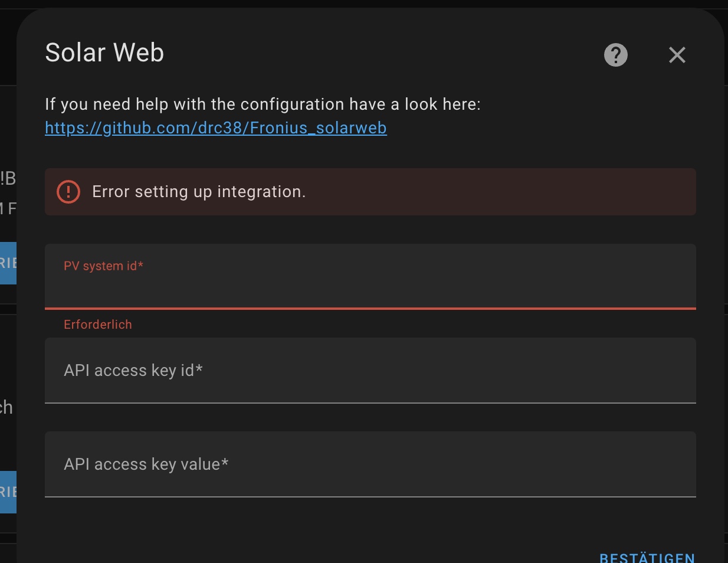Select the 'Error setting up integration.' message
This screenshot has height=563, width=728.
coord(199,192)
